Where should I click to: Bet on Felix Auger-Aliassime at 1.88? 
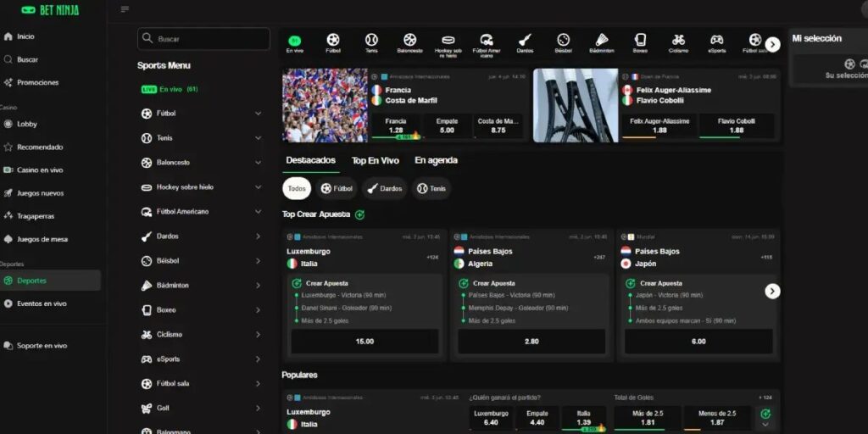click(659, 126)
